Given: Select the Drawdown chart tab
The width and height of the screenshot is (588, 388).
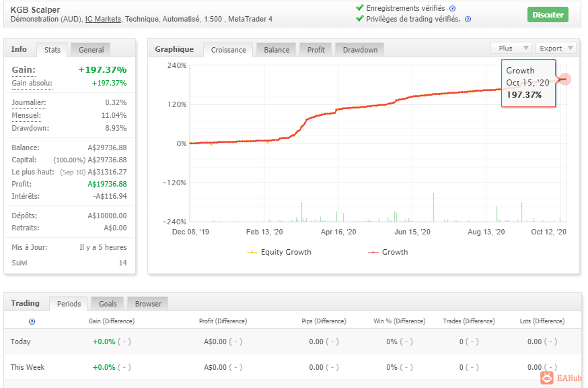Looking at the screenshot, I should point(360,50).
